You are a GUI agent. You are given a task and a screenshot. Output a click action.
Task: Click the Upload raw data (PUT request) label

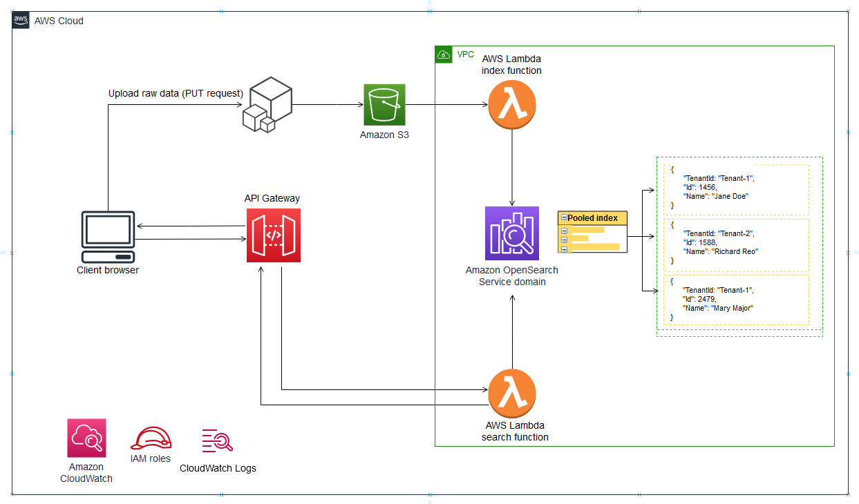176,93
